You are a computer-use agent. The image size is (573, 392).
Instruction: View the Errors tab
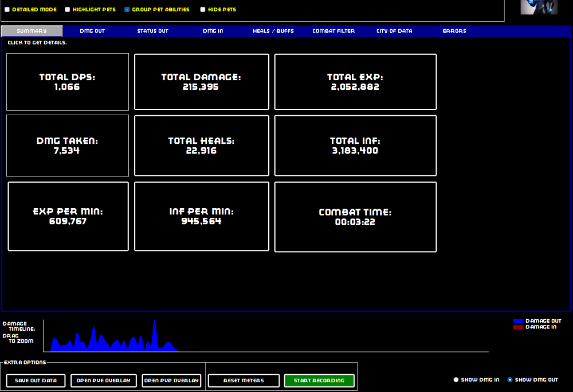coord(454,31)
